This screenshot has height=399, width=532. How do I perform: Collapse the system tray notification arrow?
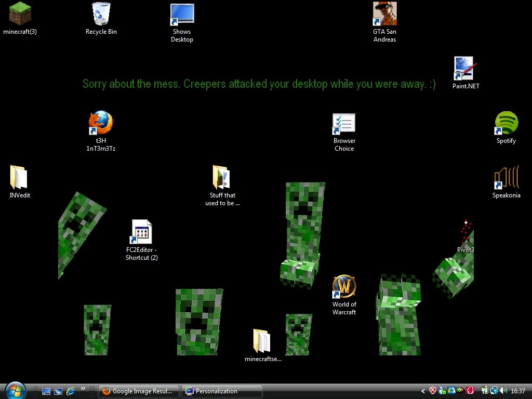423,391
